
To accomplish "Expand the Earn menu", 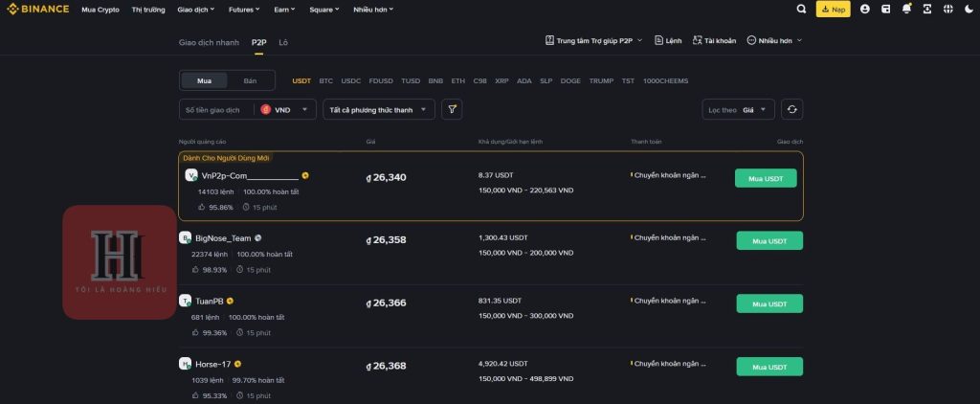I will click(284, 10).
